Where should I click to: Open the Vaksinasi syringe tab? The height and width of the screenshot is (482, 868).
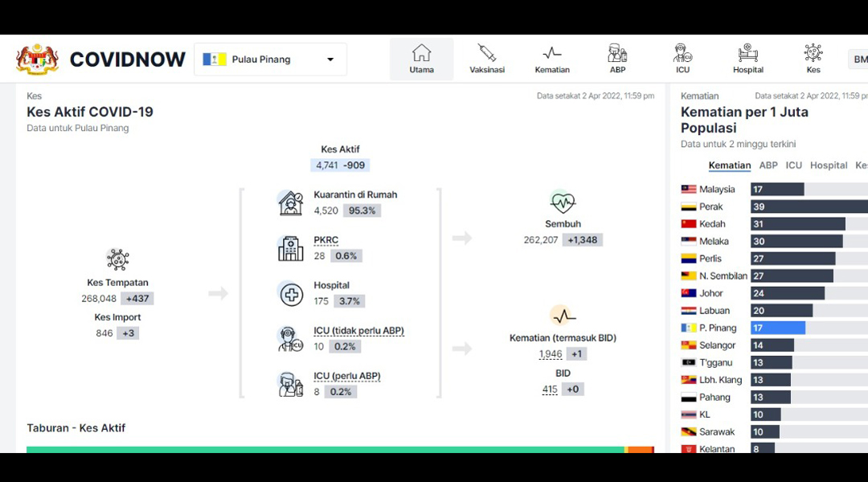486,59
